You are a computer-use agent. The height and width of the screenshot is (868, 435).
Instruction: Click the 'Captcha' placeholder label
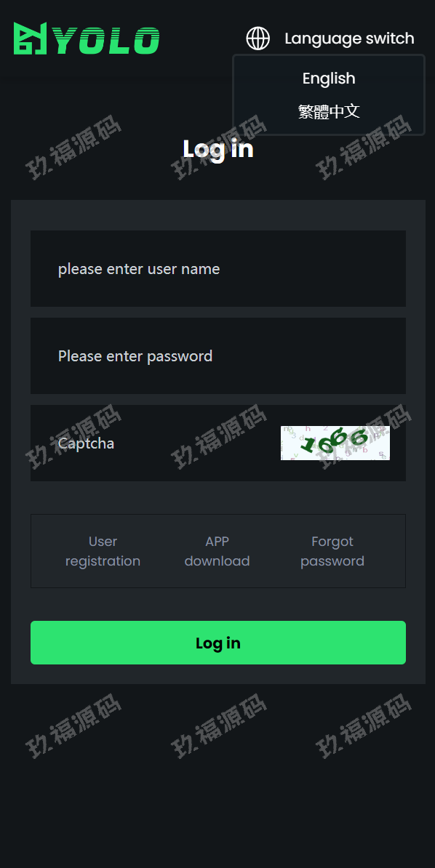[86, 443]
